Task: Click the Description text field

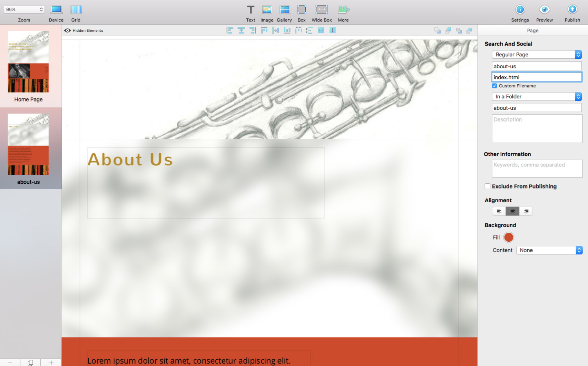Action: pos(537,129)
